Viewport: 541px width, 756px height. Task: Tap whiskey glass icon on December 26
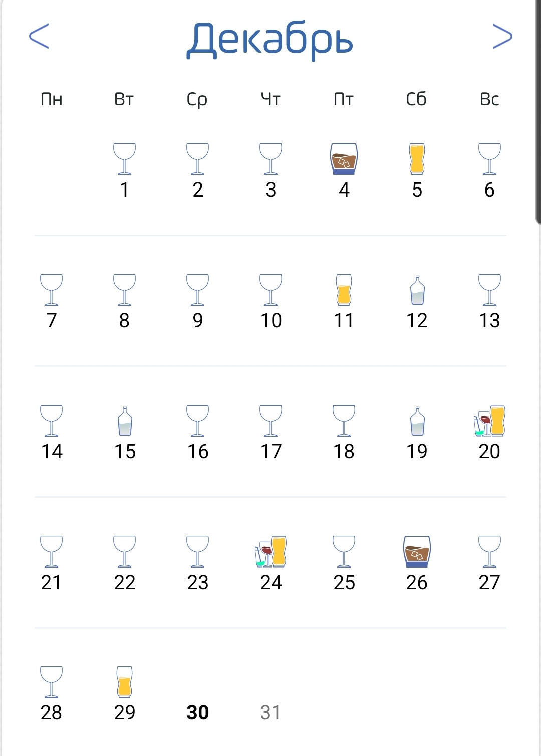click(417, 551)
